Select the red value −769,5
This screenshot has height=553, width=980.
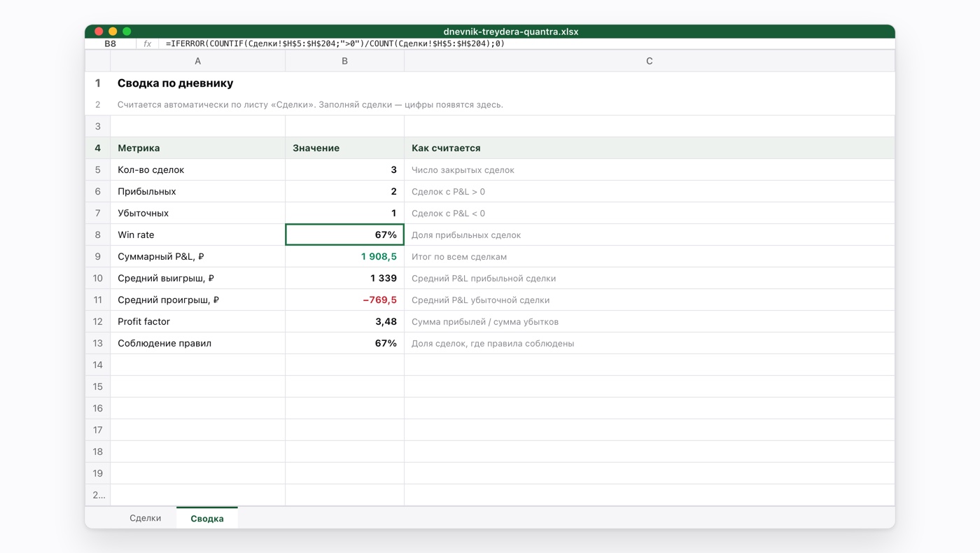pos(344,300)
